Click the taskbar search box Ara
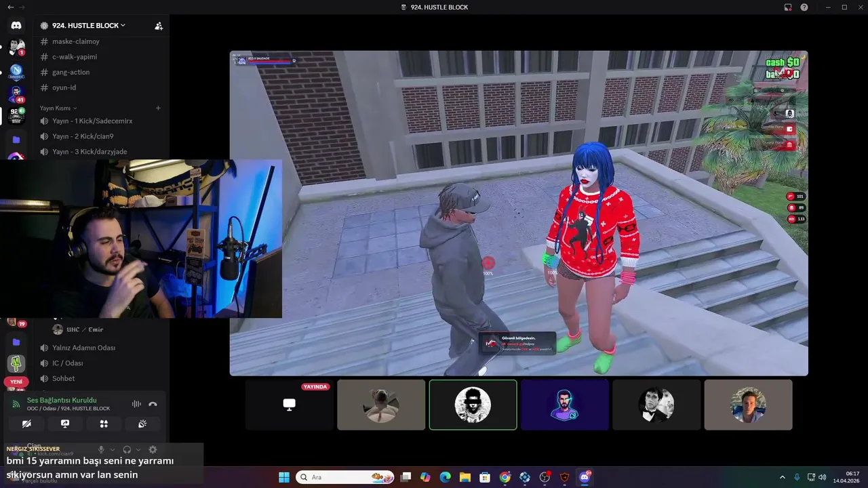 click(x=344, y=477)
